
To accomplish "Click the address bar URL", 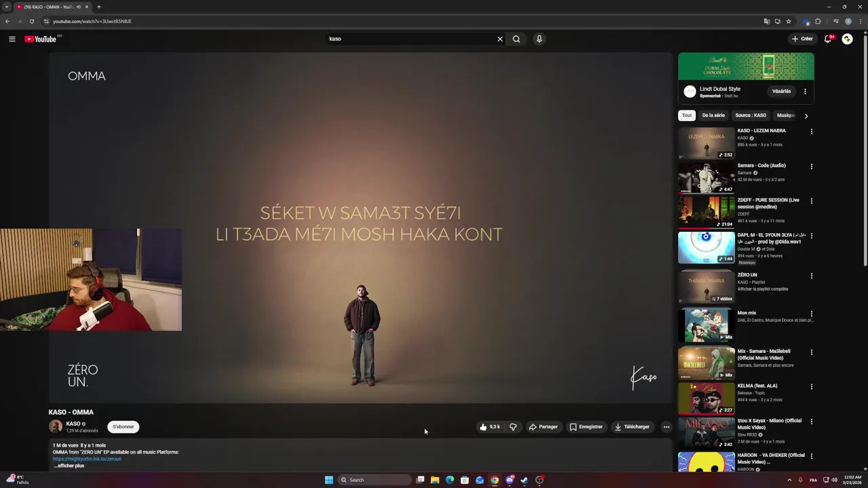I will click(x=92, y=21).
